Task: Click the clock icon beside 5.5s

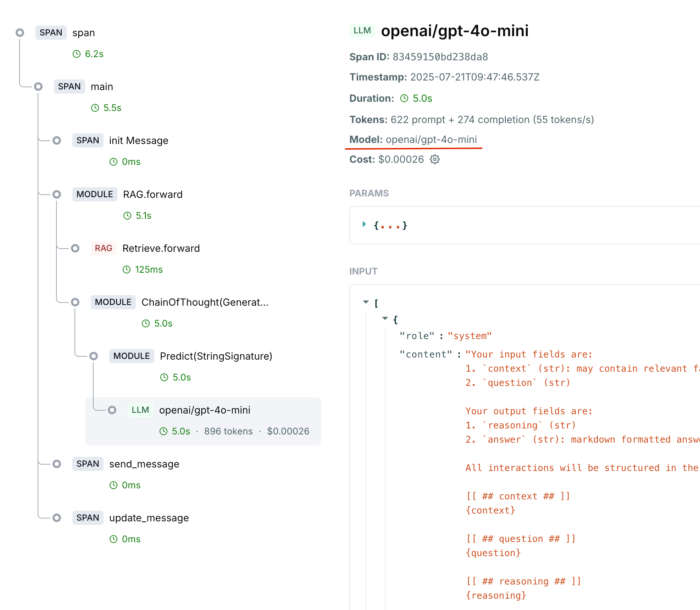Action: point(95,108)
